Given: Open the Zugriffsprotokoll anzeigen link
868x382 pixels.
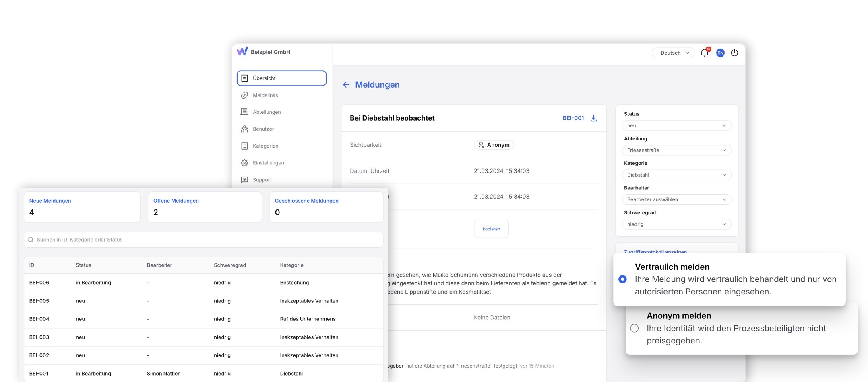Looking at the screenshot, I should point(655,251).
